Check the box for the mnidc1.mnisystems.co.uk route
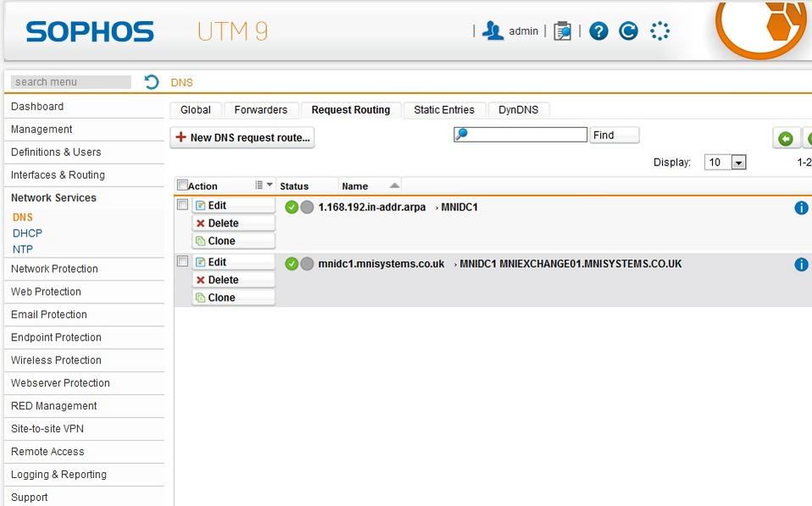This screenshot has height=506, width=812. [x=182, y=262]
